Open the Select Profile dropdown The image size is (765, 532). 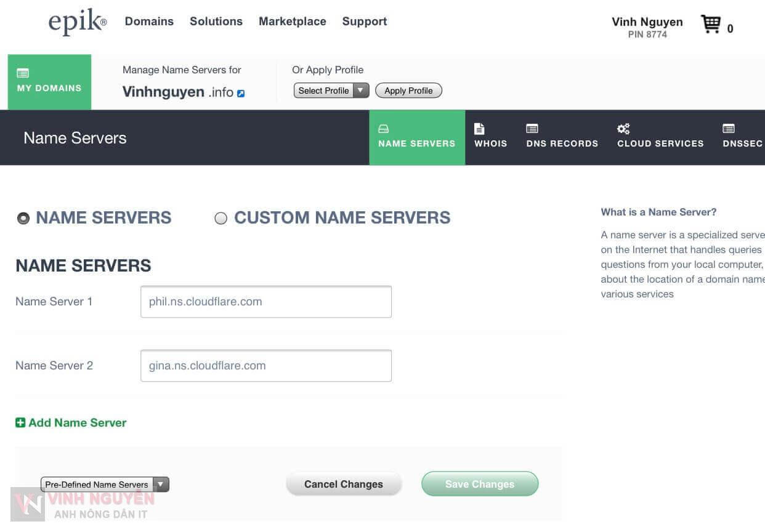331,91
